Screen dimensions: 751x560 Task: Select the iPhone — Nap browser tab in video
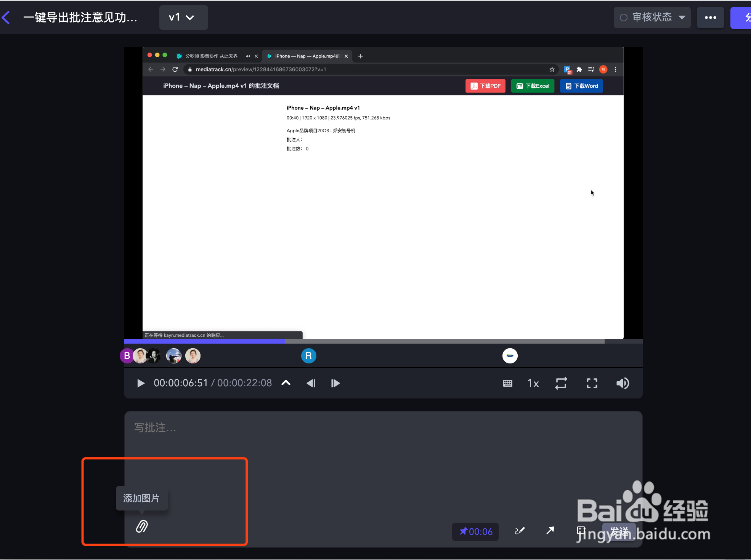click(x=307, y=56)
